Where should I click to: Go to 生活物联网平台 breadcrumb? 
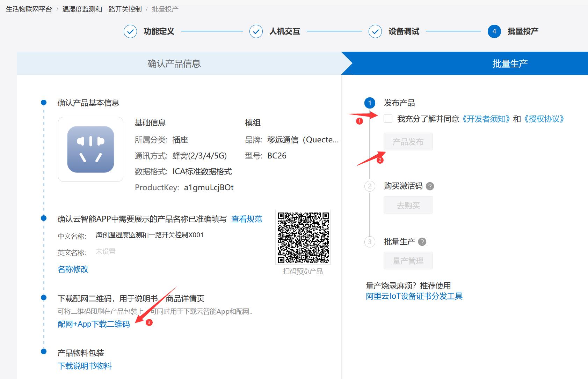click(29, 9)
